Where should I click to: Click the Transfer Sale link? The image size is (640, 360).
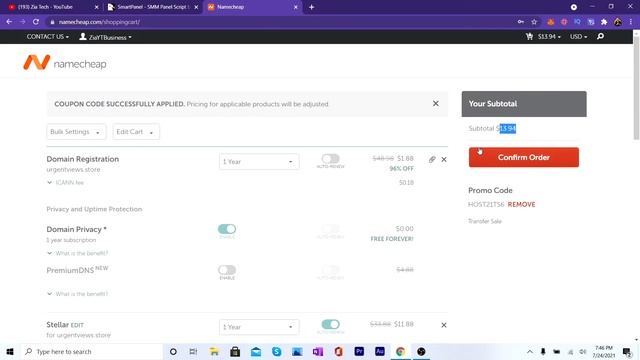[x=485, y=221]
